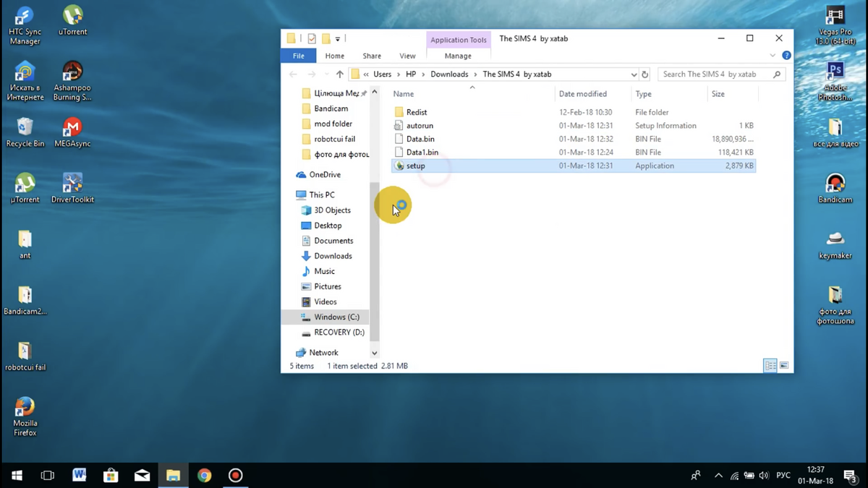Screen dimensions: 868x488
Task: Open MEGAsync desktop shortcut
Action: tap(72, 132)
